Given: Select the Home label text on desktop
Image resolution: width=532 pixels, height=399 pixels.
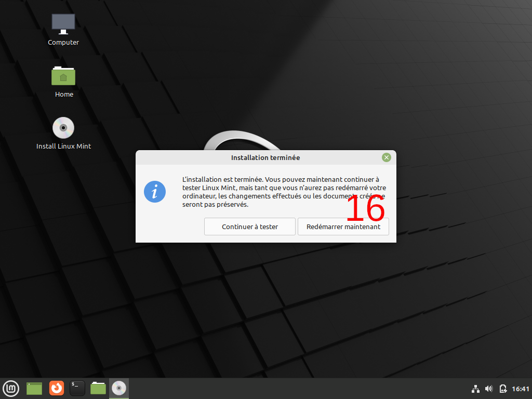Looking at the screenshot, I should [x=64, y=94].
